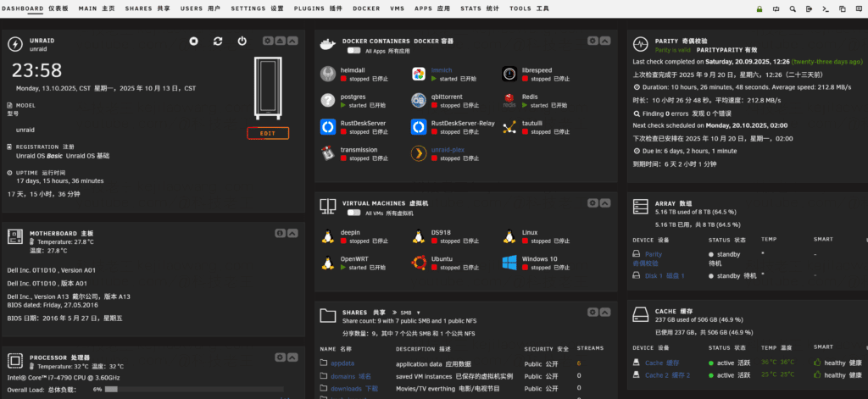Click the header search magnifier icon
The image size is (868, 399).
coord(793,8)
